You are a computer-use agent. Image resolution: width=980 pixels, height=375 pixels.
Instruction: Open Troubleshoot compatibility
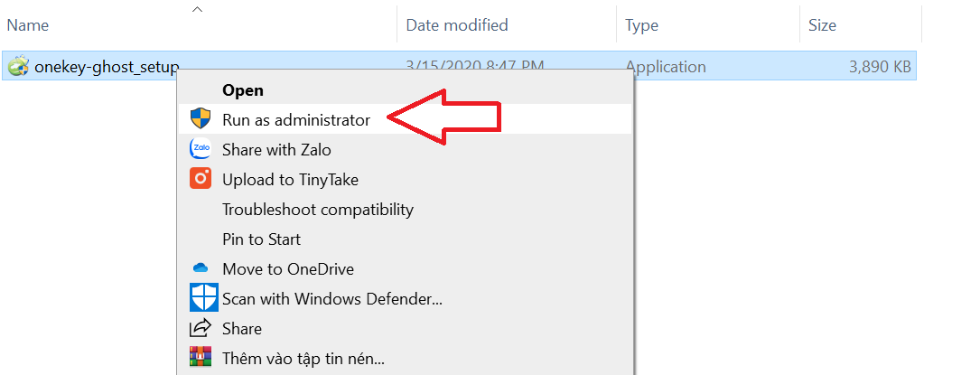coord(318,209)
